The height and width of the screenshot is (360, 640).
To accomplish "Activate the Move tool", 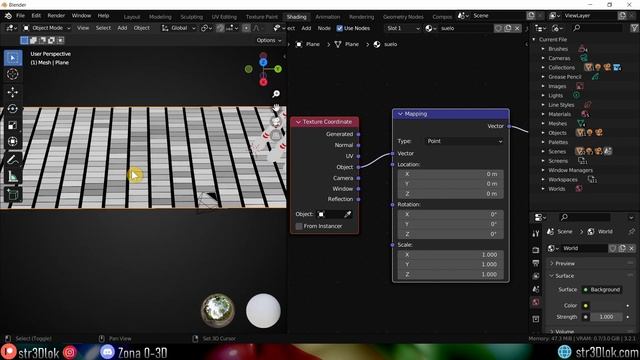I will point(13,92).
